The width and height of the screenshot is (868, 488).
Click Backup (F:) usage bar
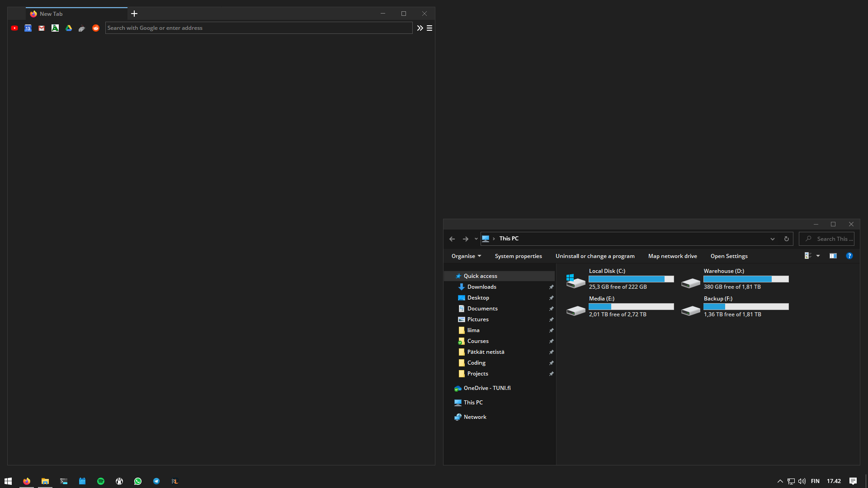(x=746, y=307)
